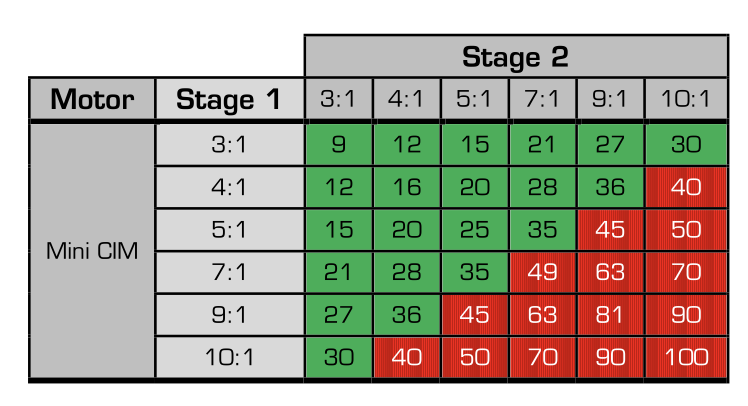Select the red cell with value 81
The width and height of the screenshot is (748, 406).
[x=610, y=315]
